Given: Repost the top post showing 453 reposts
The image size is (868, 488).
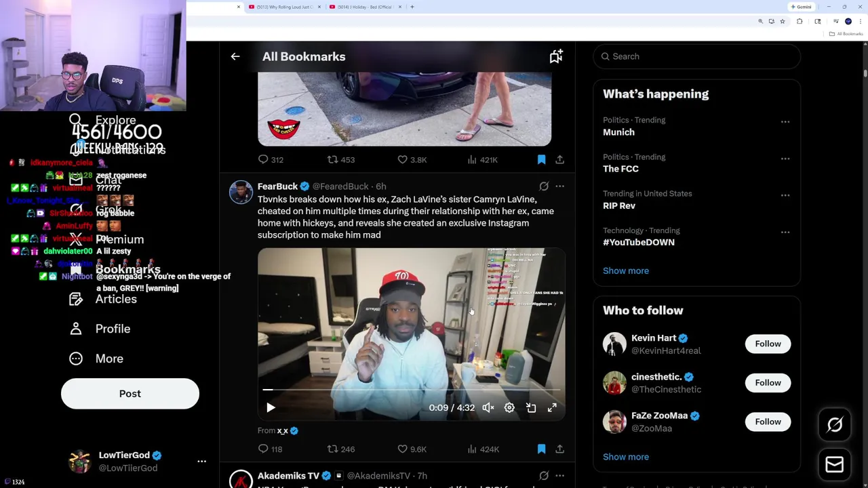Looking at the screenshot, I should 332,159.
